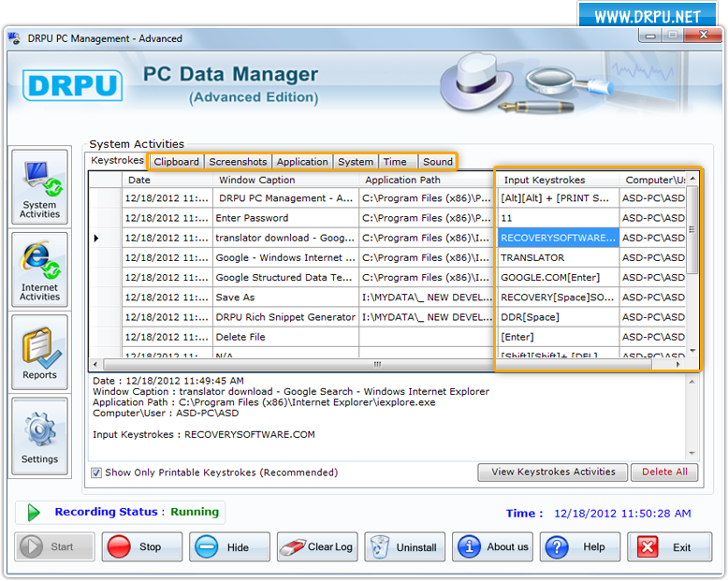Image resolution: width=728 pixels, height=581 pixels.
Task: Open Reports clipboard icon
Action: pyautogui.click(x=39, y=352)
